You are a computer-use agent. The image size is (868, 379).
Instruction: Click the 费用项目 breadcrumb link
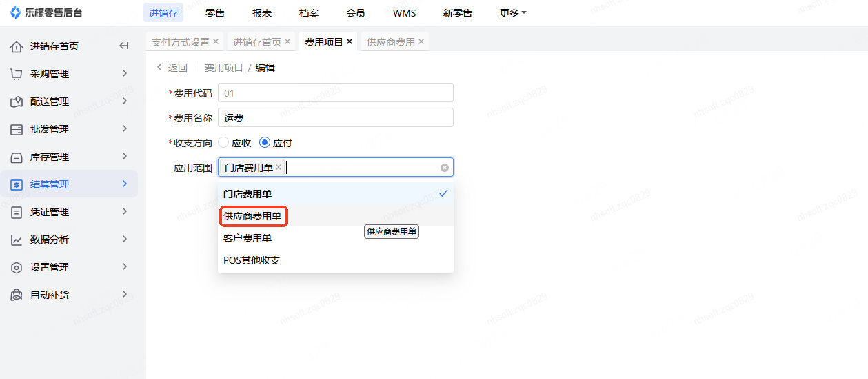[x=224, y=68]
